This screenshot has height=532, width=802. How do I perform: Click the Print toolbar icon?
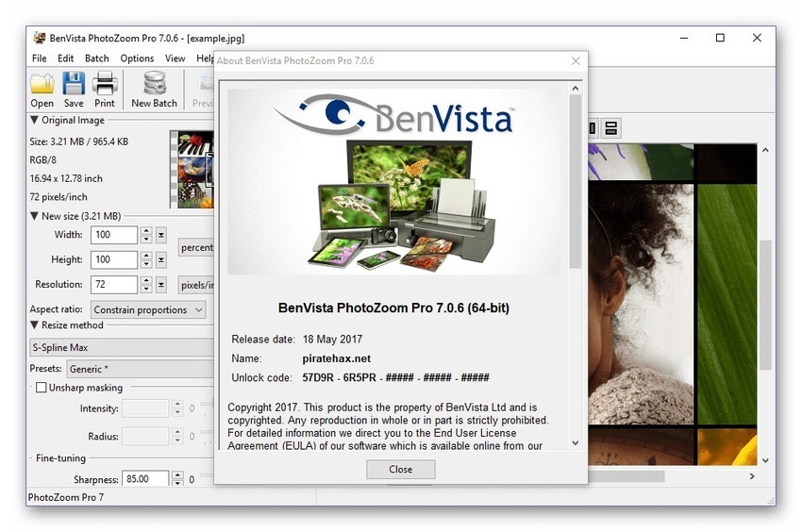pyautogui.click(x=105, y=88)
